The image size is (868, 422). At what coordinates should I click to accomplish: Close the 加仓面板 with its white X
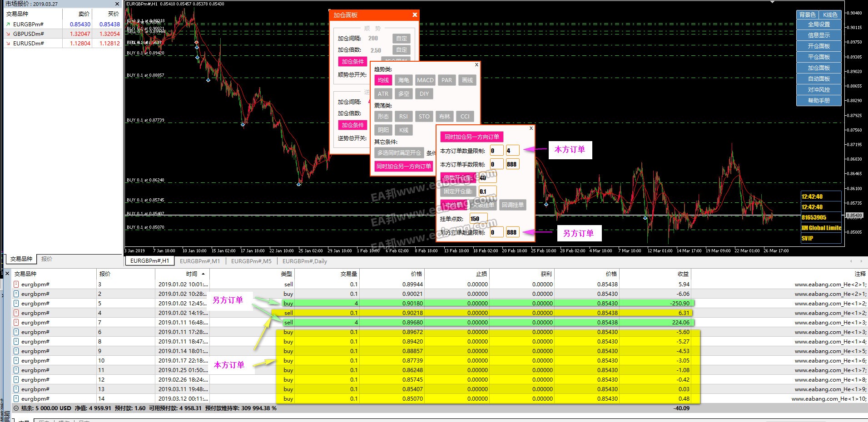tap(414, 15)
